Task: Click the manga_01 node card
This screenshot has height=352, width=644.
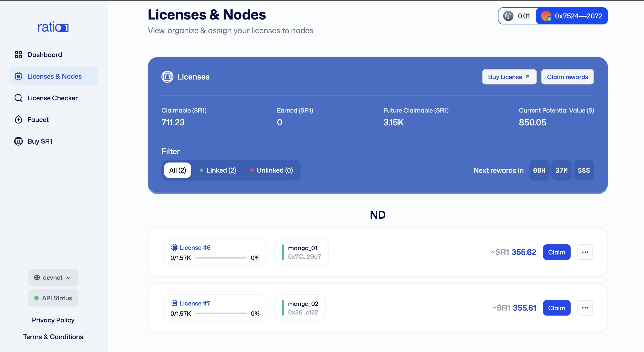Action: coord(301,252)
